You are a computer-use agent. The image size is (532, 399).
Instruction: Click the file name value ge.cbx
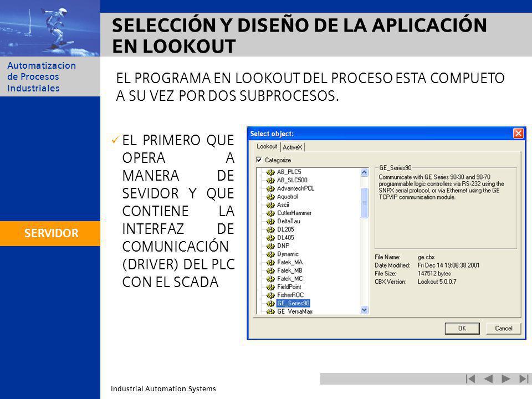pyautogui.click(x=426, y=257)
